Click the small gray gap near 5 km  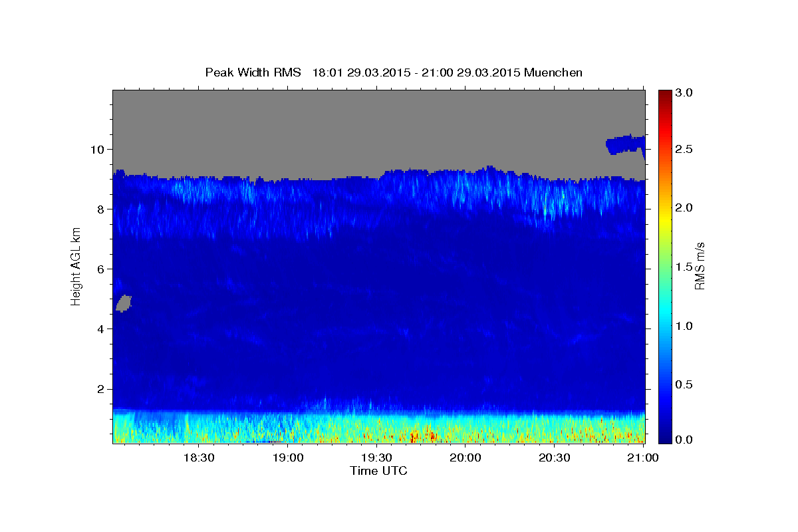124,303
